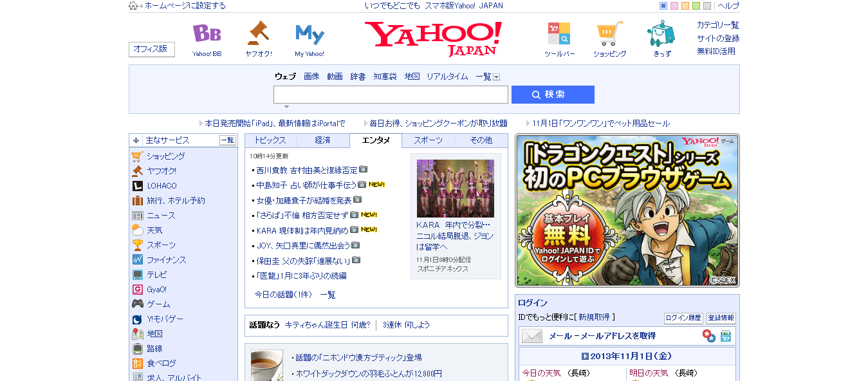
Task: Open the Yahoo! BB icon
Action: tap(207, 33)
